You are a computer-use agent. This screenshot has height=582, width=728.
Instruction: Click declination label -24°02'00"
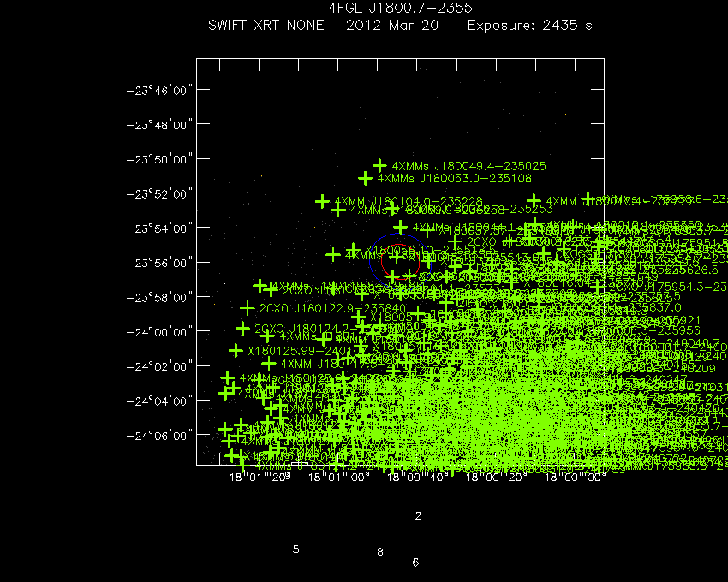tap(159, 366)
